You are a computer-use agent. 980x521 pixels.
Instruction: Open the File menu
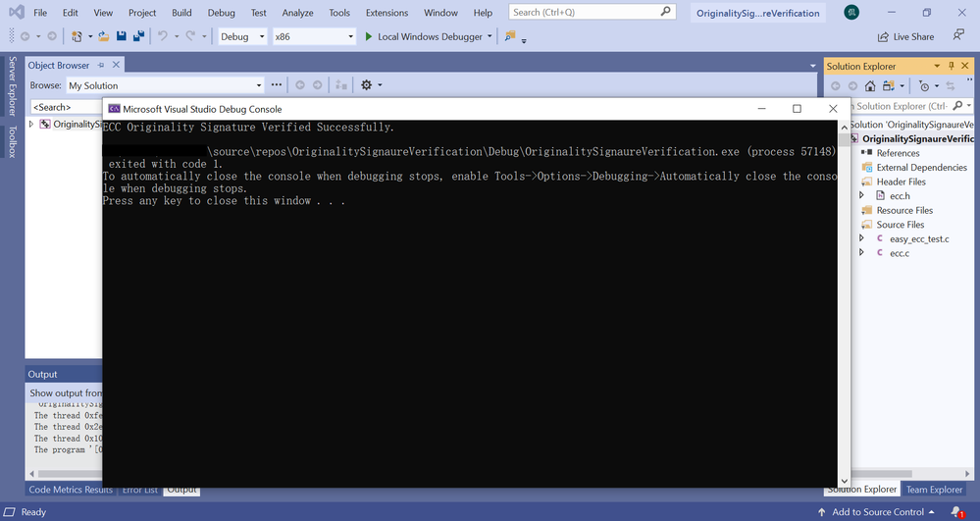click(x=40, y=13)
